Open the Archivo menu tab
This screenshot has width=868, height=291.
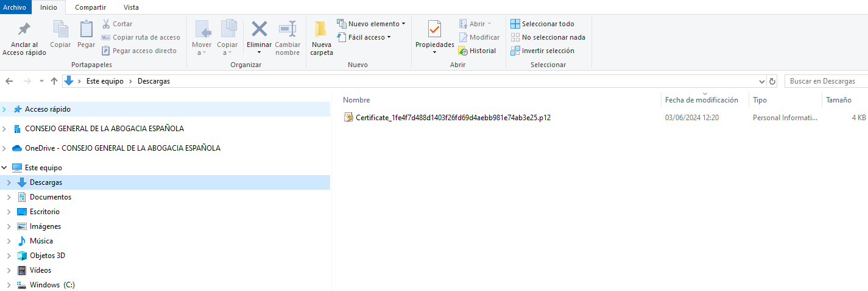point(14,7)
